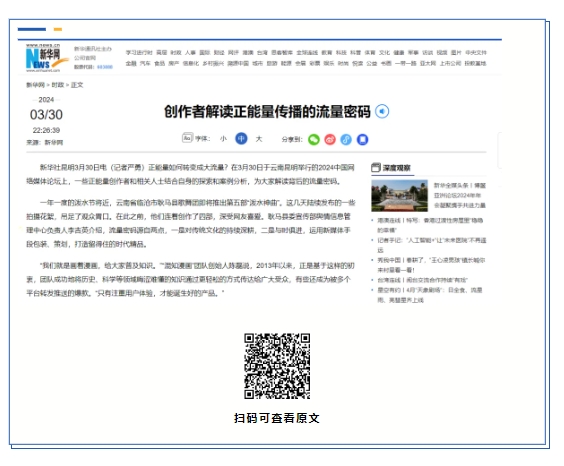Open the dark blue mobile share icon
The image size is (564, 466).
click(x=362, y=139)
